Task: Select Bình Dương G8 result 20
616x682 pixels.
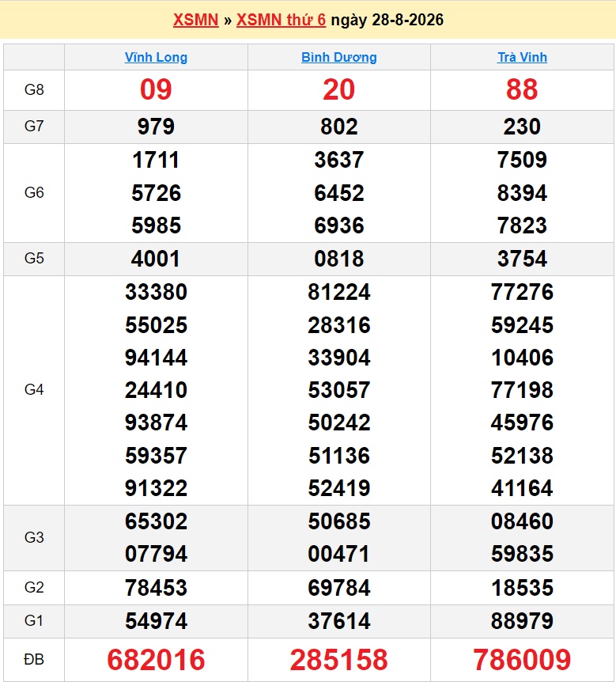Action: pyautogui.click(x=339, y=89)
